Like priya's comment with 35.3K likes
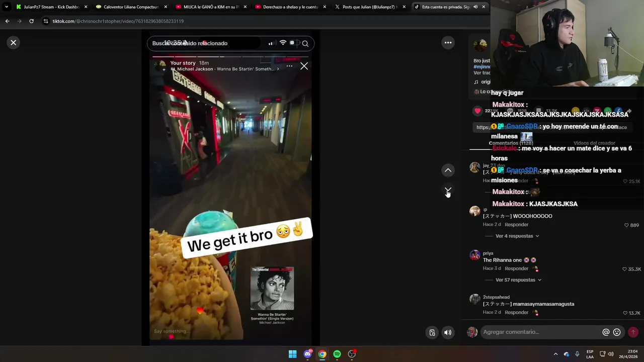Image resolution: width=644 pixels, height=362 pixels. [x=631, y=269]
